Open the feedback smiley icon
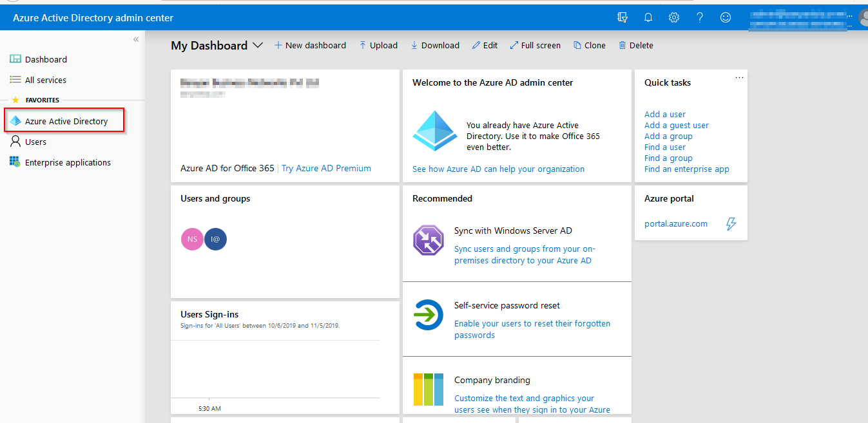 click(726, 17)
